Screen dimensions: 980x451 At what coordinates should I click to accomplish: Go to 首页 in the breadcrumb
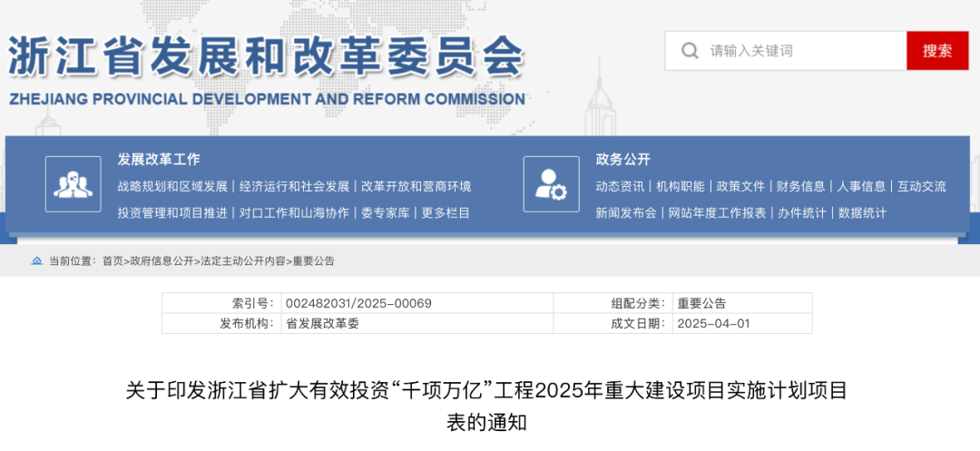(113, 261)
